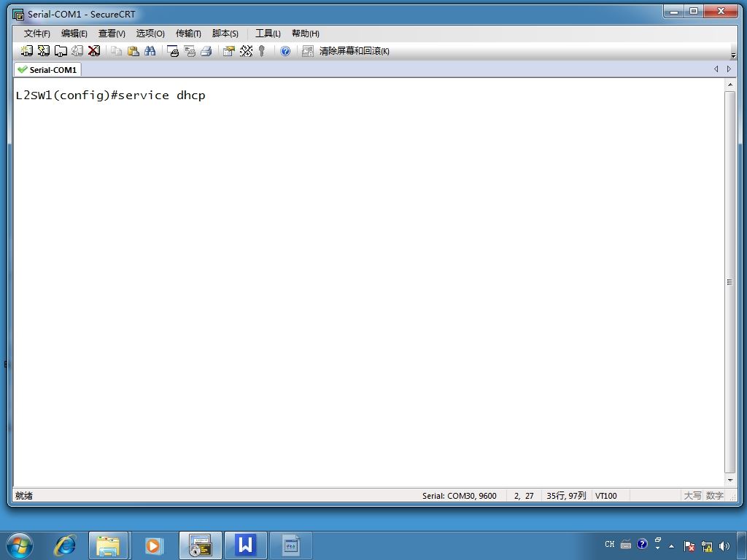Select the Serial-COM1 session tab

(47, 69)
